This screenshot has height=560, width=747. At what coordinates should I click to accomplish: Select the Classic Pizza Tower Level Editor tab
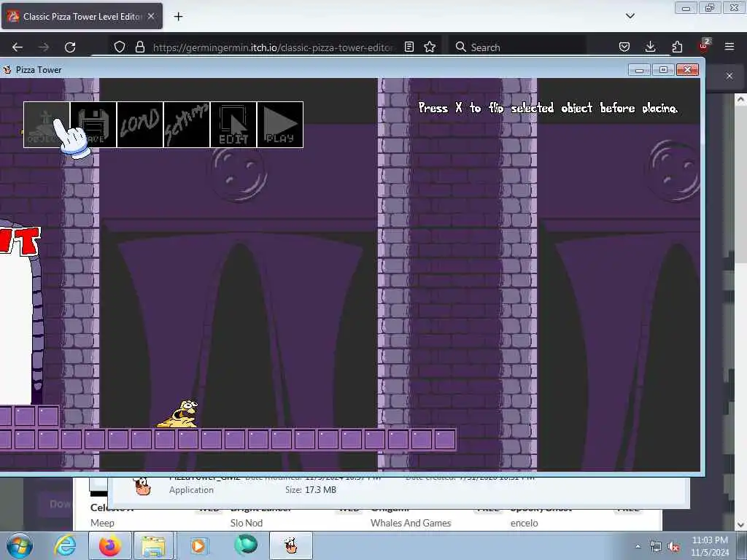(82, 17)
